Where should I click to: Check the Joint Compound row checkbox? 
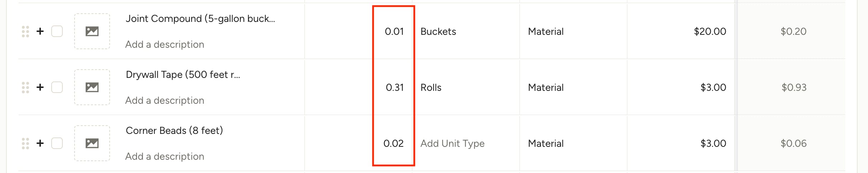click(57, 32)
